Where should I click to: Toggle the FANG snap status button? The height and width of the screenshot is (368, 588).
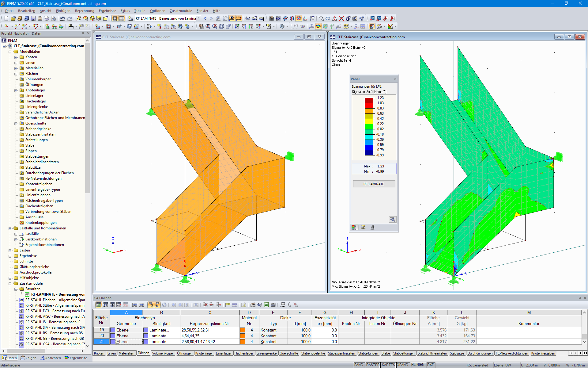tap(359, 365)
